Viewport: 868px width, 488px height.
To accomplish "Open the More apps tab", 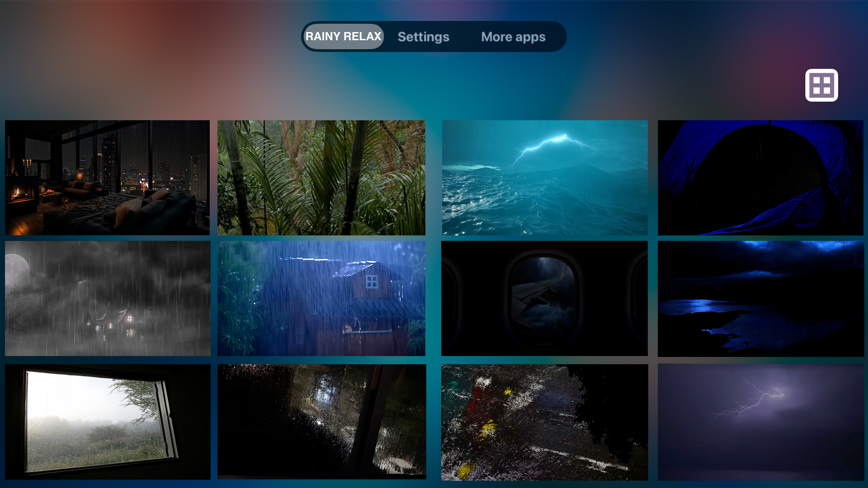I will (x=513, y=37).
